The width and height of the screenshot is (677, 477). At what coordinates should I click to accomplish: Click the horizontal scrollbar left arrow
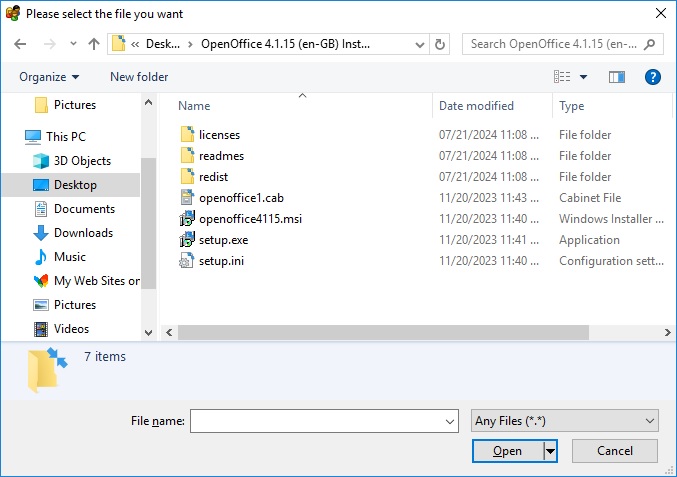tap(169, 332)
